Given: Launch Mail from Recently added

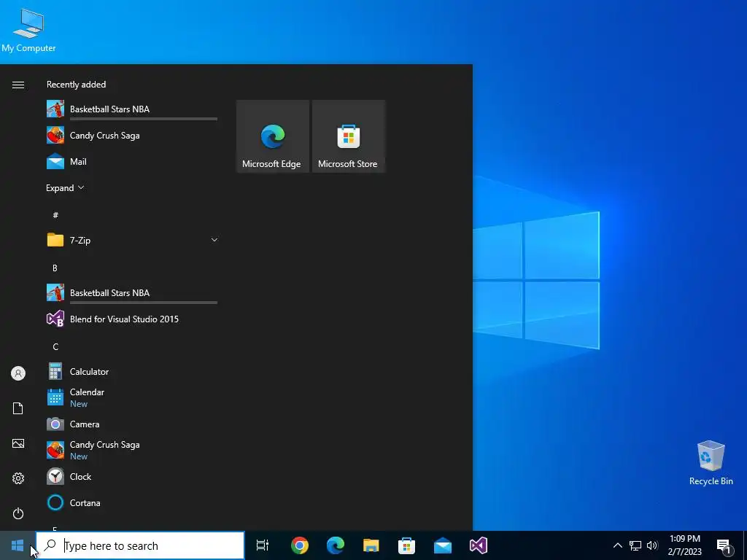Looking at the screenshot, I should tap(132, 162).
